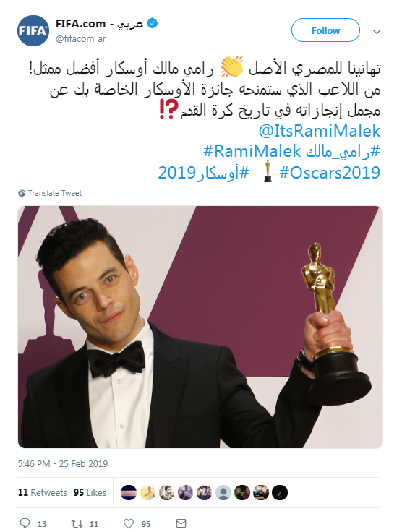Screen dimensions: 402x532
Task: Open the @ItsRamiMalek mention link
Action: click(320, 131)
